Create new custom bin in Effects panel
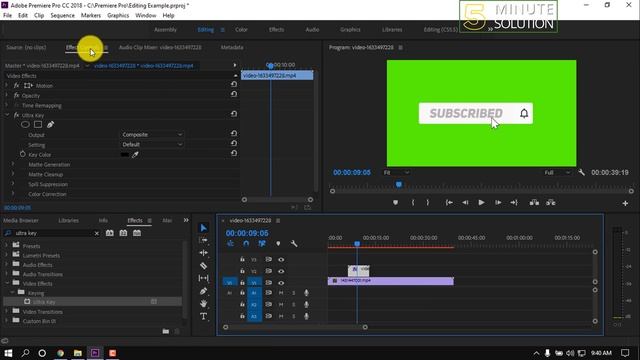Viewport: 640px width, 360px height. tap(166, 331)
